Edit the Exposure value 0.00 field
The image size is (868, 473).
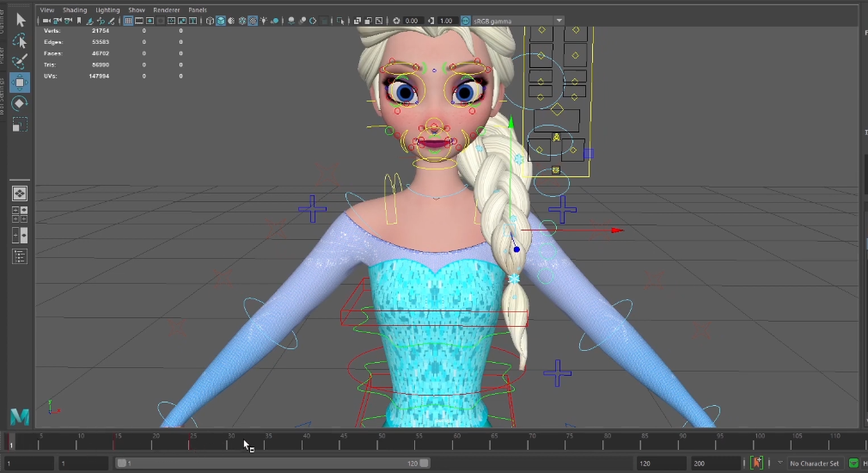[x=413, y=21]
